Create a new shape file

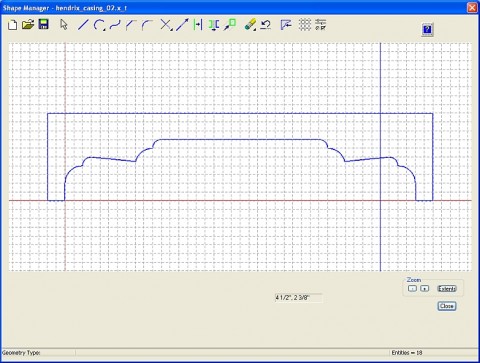click(x=12, y=25)
